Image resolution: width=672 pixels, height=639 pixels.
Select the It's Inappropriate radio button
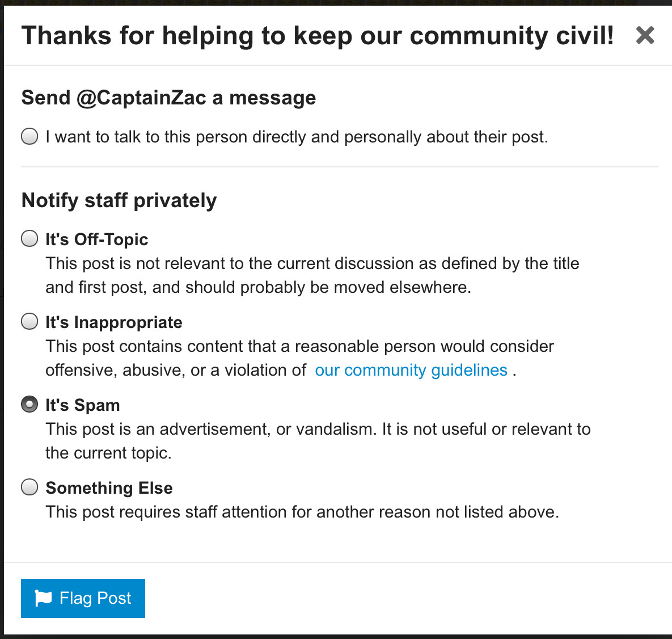29,321
